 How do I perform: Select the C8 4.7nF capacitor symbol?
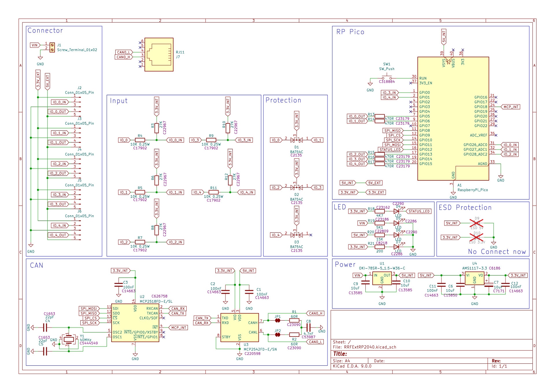click(x=308, y=327)
